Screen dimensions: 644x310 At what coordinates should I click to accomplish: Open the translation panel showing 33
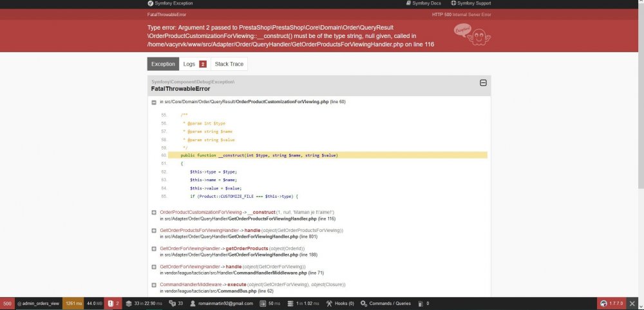pos(176,304)
